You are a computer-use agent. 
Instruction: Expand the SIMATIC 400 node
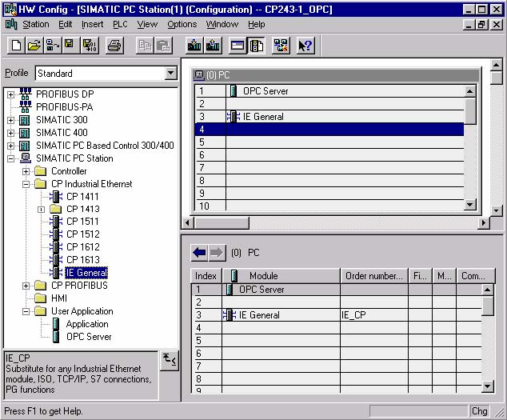(x=10, y=133)
